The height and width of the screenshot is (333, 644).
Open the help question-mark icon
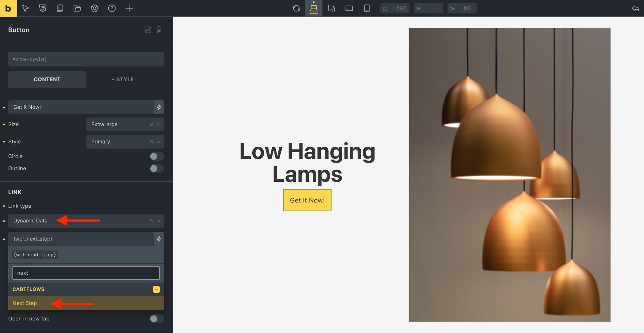[112, 8]
